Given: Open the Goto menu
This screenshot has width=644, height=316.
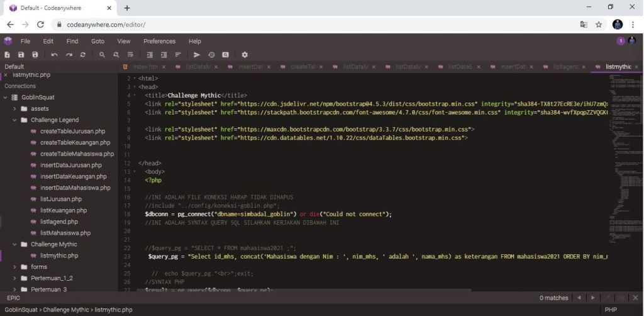Looking at the screenshot, I should [x=97, y=41].
